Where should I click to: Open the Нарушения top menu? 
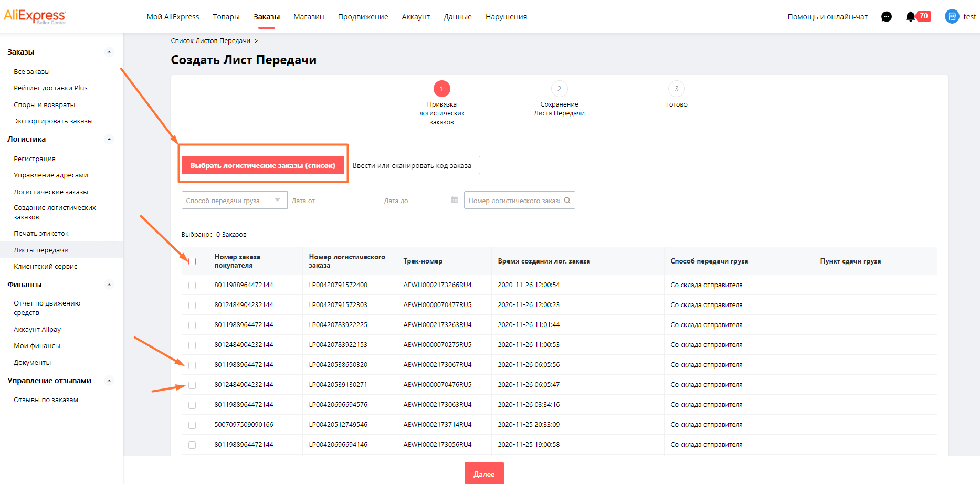[x=506, y=17]
